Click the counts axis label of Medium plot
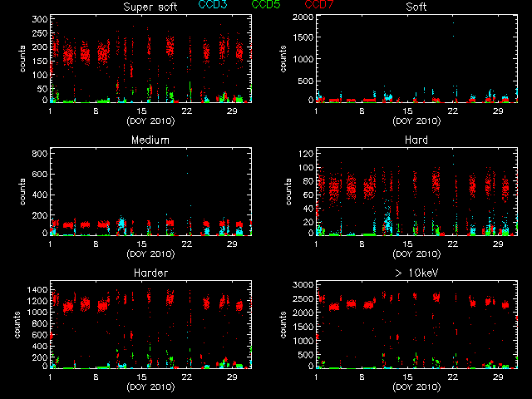 (x=24, y=191)
